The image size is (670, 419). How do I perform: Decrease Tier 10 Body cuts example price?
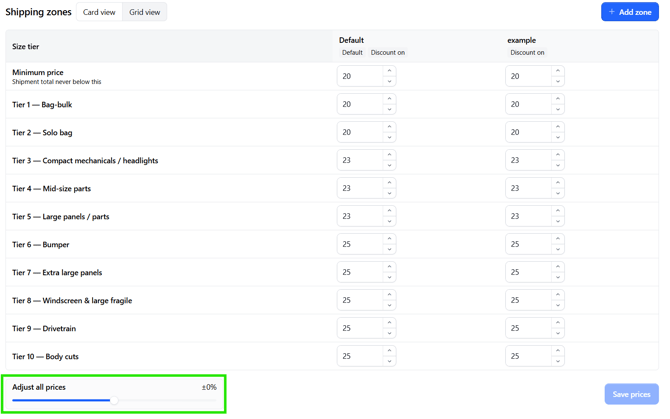(x=558, y=361)
